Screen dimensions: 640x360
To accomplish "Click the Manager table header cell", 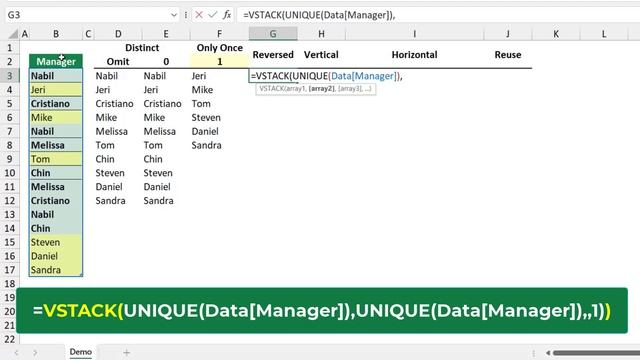I will pyautogui.click(x=56, y=62).
